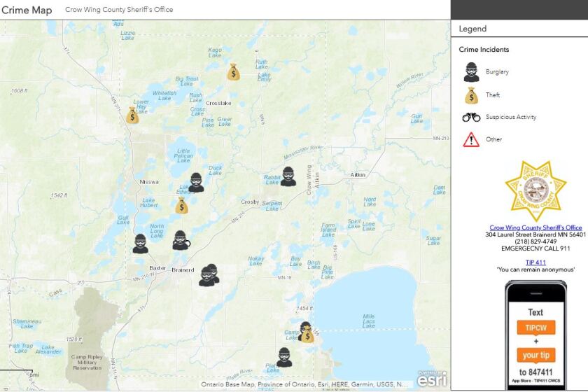Select the burglary cluster east of Brainerd
The width and height of the screenshot is (588, 392).
click(209, 275)
